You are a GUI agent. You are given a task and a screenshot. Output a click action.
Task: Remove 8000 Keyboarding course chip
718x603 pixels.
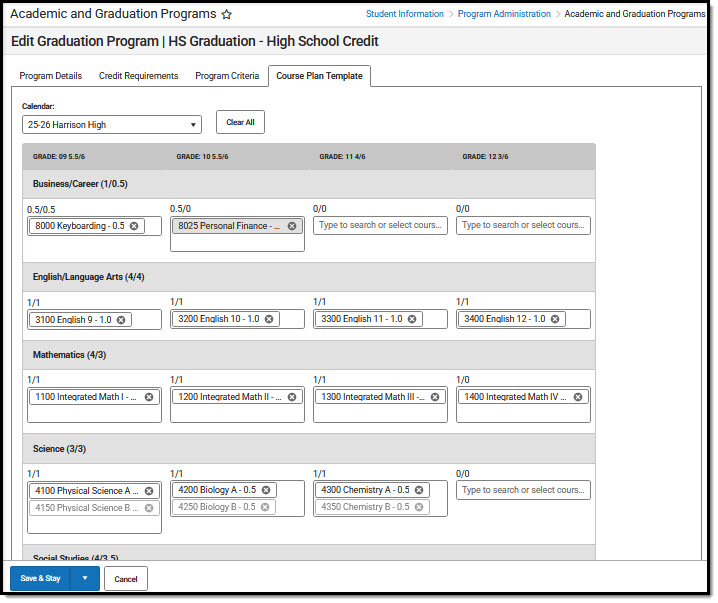click(x=134, y=226)
